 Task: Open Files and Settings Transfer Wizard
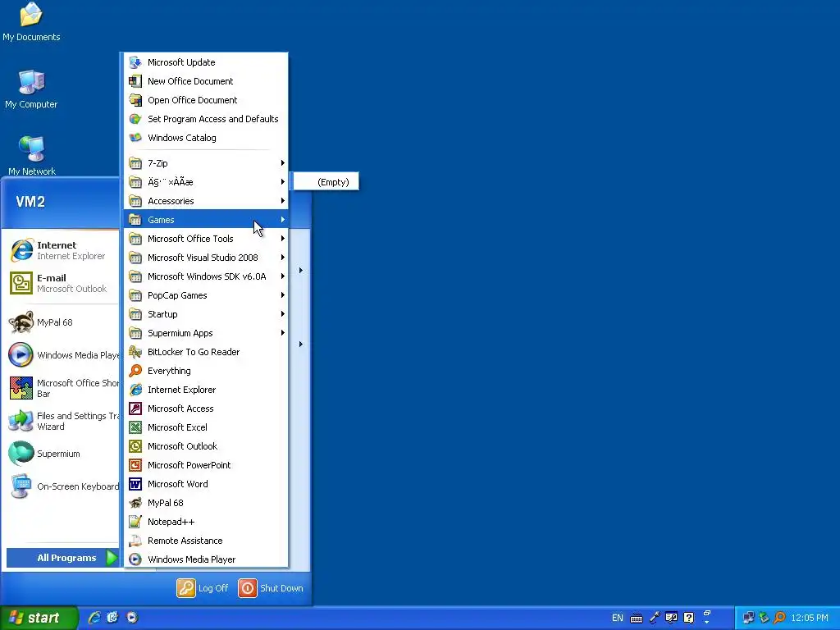point(62,421)
